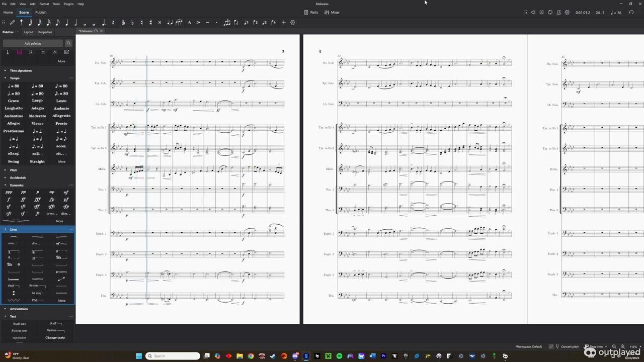Customize note input toolbar gear
This screenshot has height=362, width=644.
292,23
